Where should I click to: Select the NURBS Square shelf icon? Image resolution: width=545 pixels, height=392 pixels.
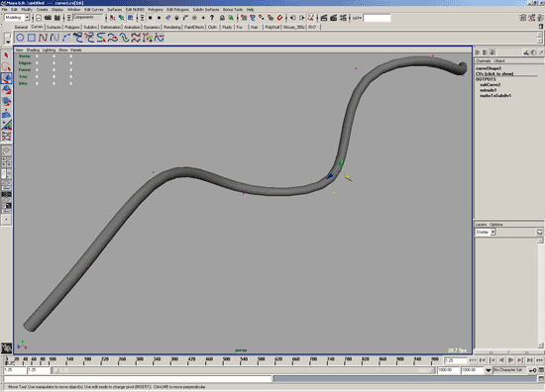point(32,38)
